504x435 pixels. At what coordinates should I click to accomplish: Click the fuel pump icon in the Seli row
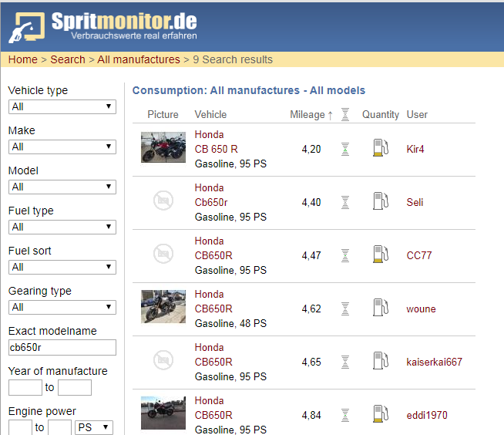pos(381,201)
